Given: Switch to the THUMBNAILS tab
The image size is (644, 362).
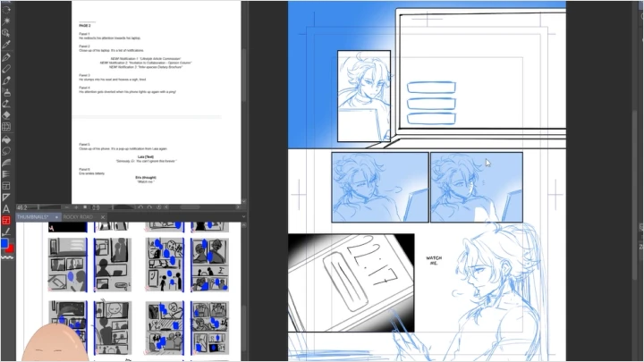Looking at the screenshot, I should (33, 216).
